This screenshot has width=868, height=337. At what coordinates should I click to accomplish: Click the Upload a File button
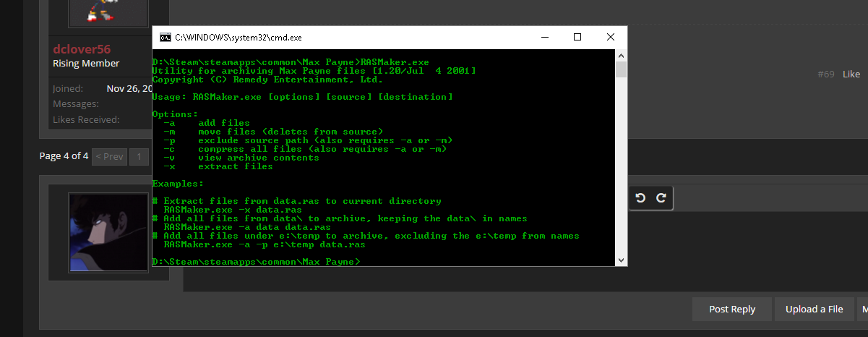click(815, 309)
